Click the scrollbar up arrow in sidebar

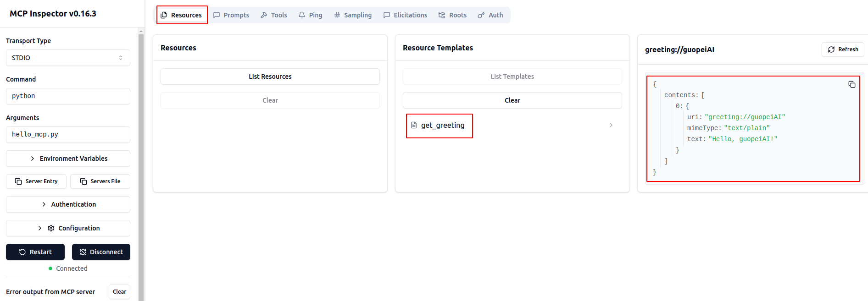point(141,31)
